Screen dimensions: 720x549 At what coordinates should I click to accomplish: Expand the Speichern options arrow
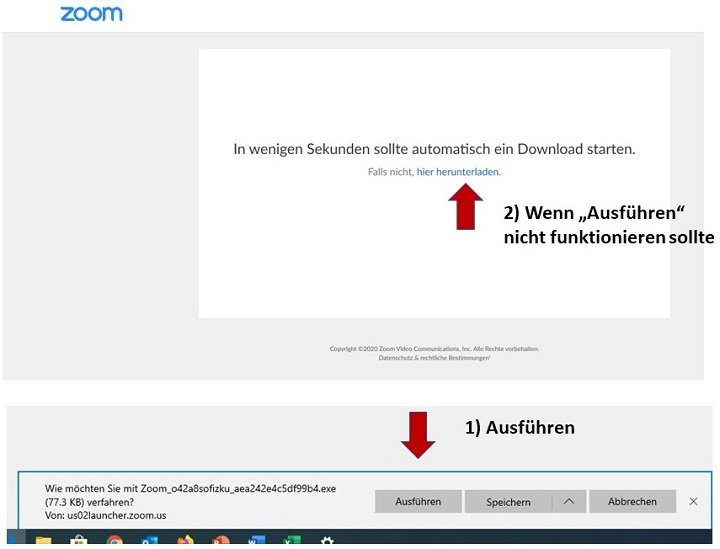(x=569, y=501)
